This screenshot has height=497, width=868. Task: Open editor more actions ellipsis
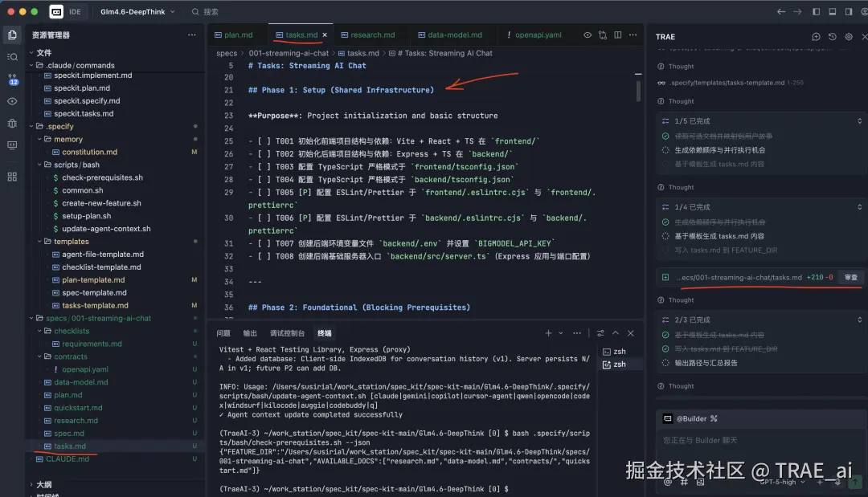pos(633,35)
